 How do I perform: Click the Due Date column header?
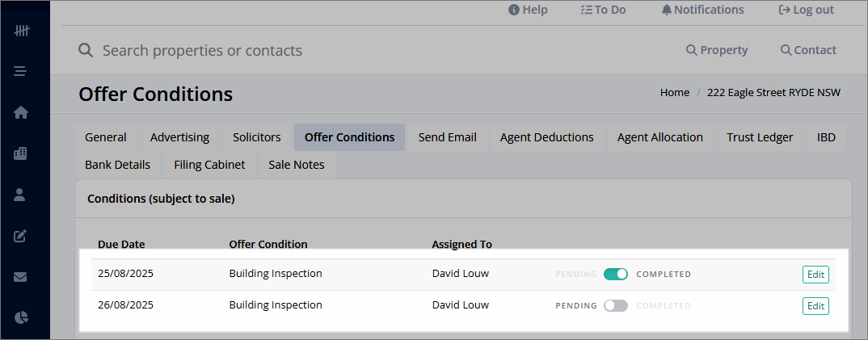[122, 244]
